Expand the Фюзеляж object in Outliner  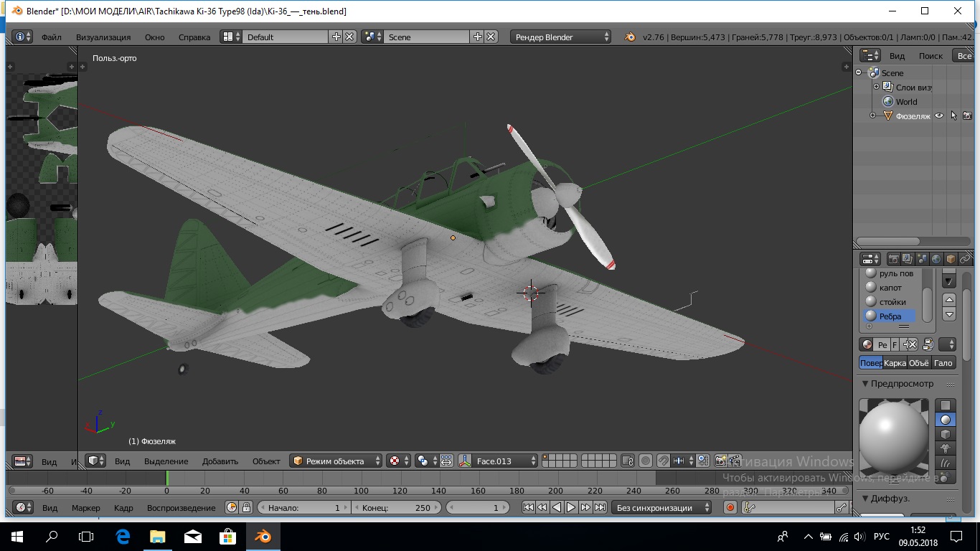(x=872, y=116)
